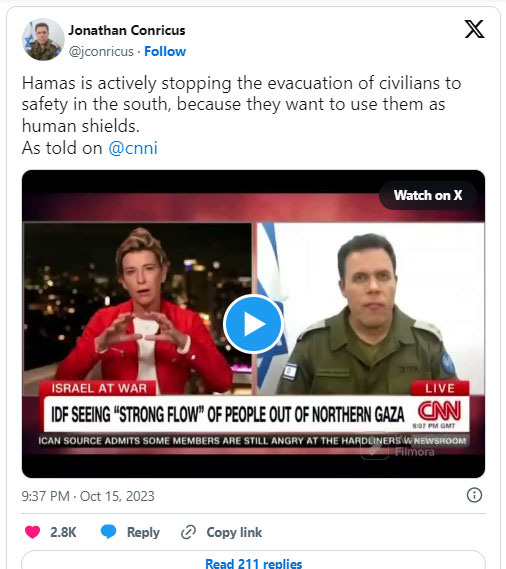This screenshot has height=569, width=506.
Task: Click the CNN logo in video thumbnail
Action: tap(440, 410)
